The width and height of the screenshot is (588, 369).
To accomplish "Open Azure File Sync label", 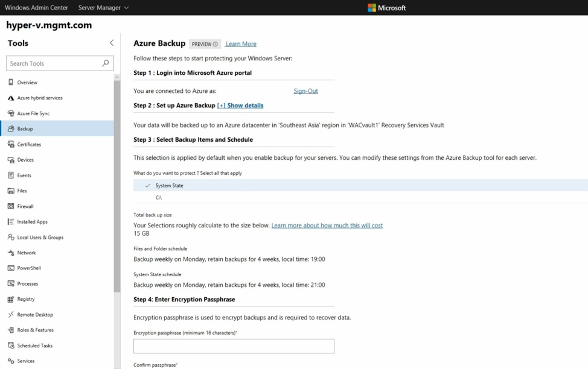I will tap(33, 113).
